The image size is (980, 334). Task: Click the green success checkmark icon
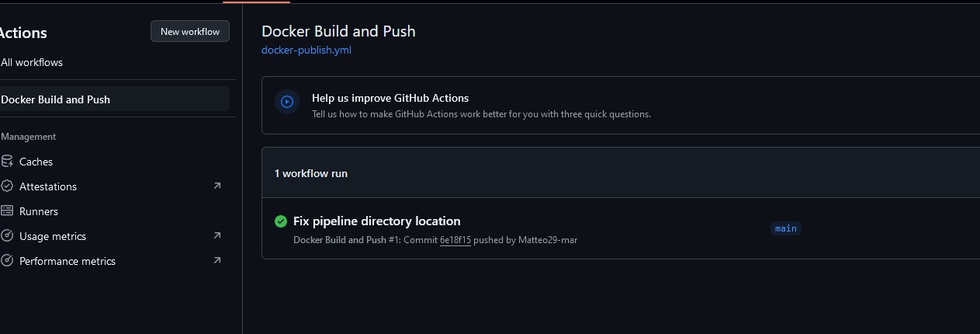281,221
